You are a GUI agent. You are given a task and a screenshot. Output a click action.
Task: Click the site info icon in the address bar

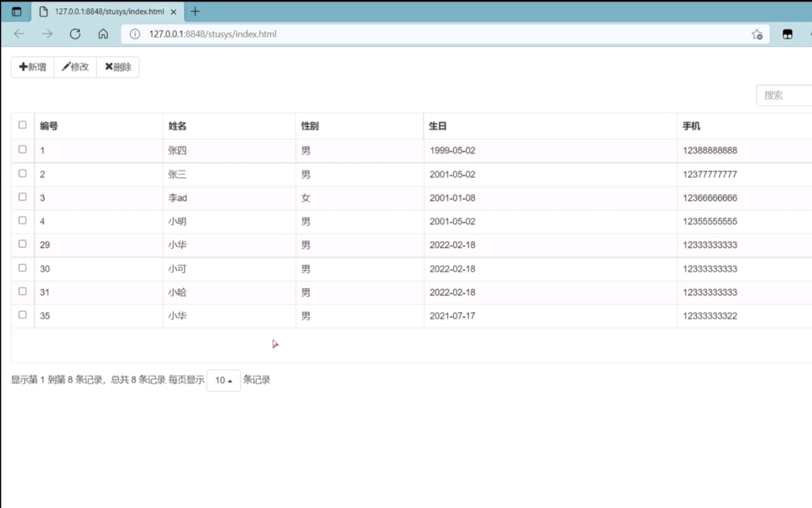[134, 34]
